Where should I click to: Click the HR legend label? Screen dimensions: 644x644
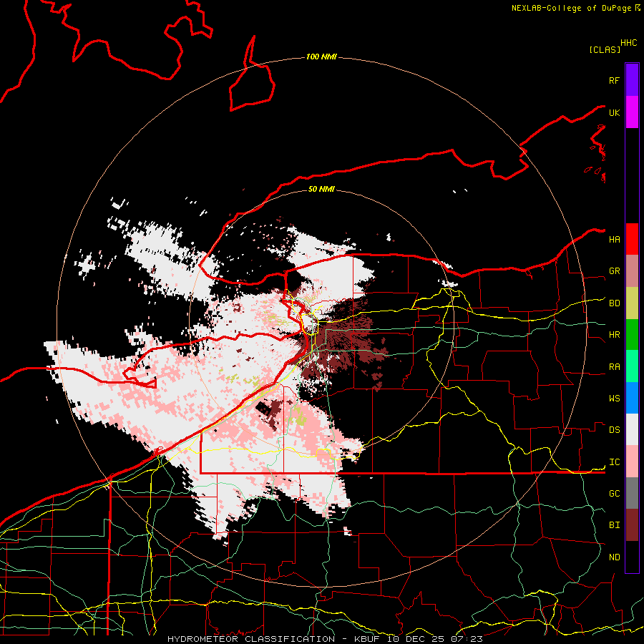(x=614, y=335)
